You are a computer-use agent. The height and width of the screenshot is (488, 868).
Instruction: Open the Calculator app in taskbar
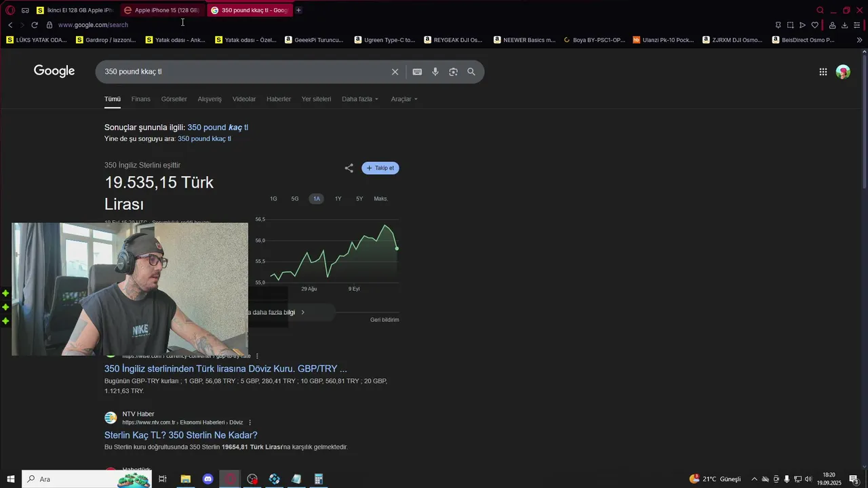point(318,479)
